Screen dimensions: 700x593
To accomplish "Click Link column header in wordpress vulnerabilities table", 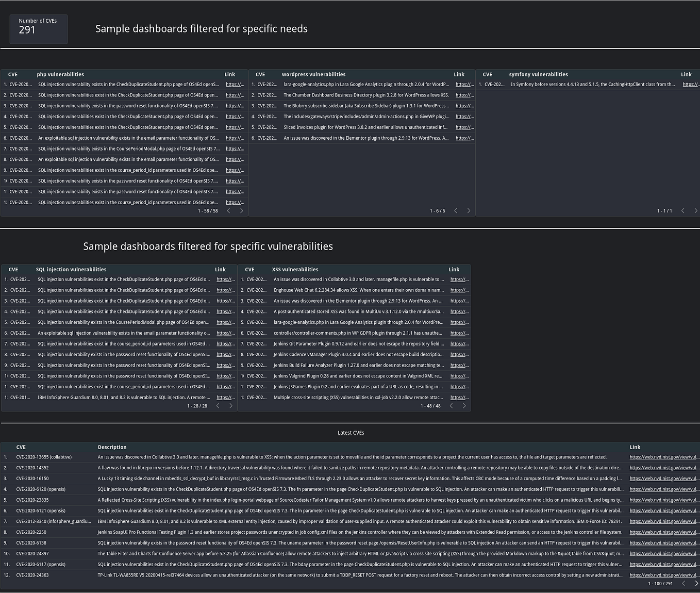I will click(x=459, y=74).
